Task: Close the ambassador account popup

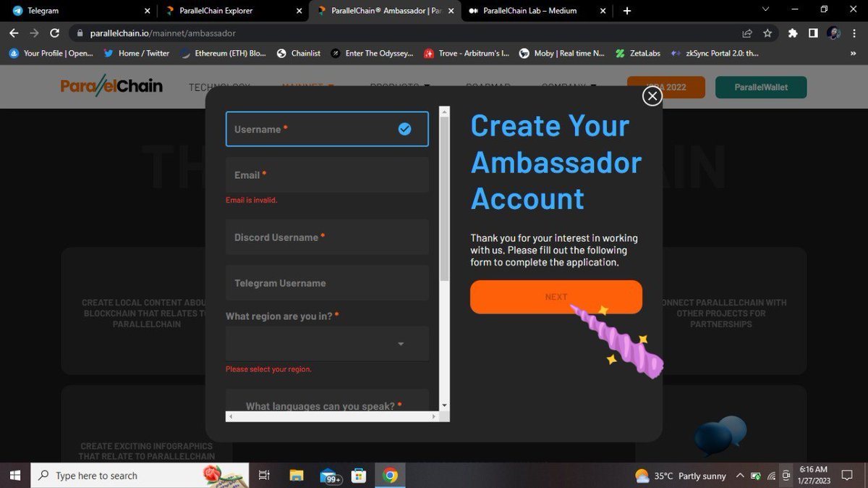Action: pyautogui.click(x=652, y=96)
